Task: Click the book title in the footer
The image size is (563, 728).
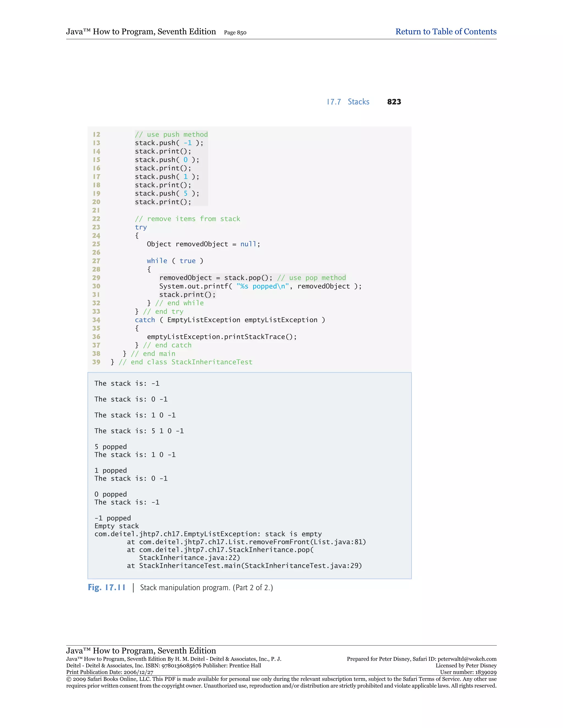Action: coord(141,651)
